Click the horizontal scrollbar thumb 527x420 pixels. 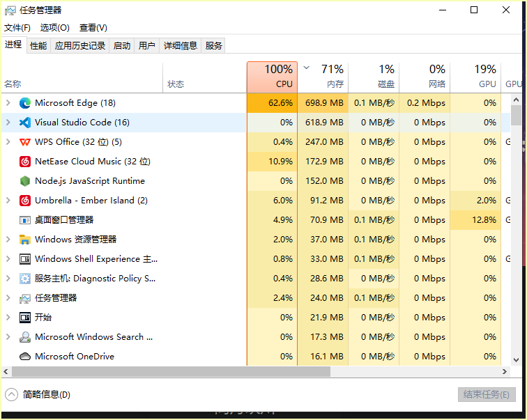pyautogui.click(x=171, y=372)
